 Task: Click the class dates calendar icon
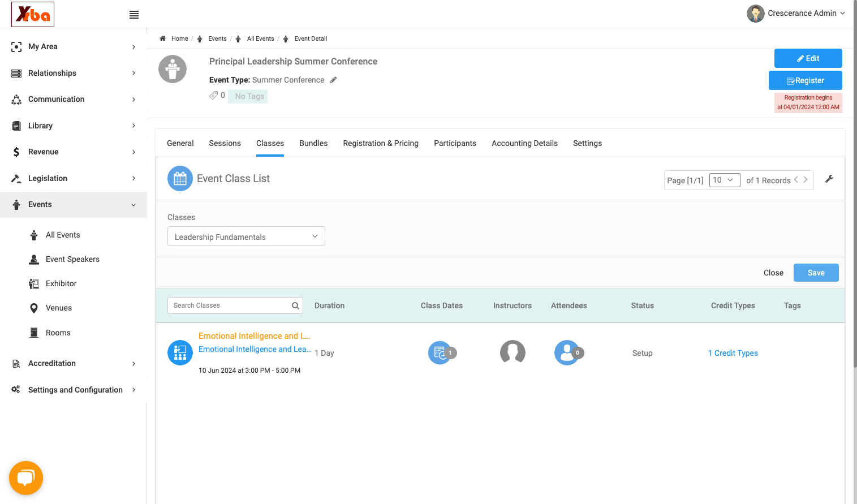(x=440, y=353)
